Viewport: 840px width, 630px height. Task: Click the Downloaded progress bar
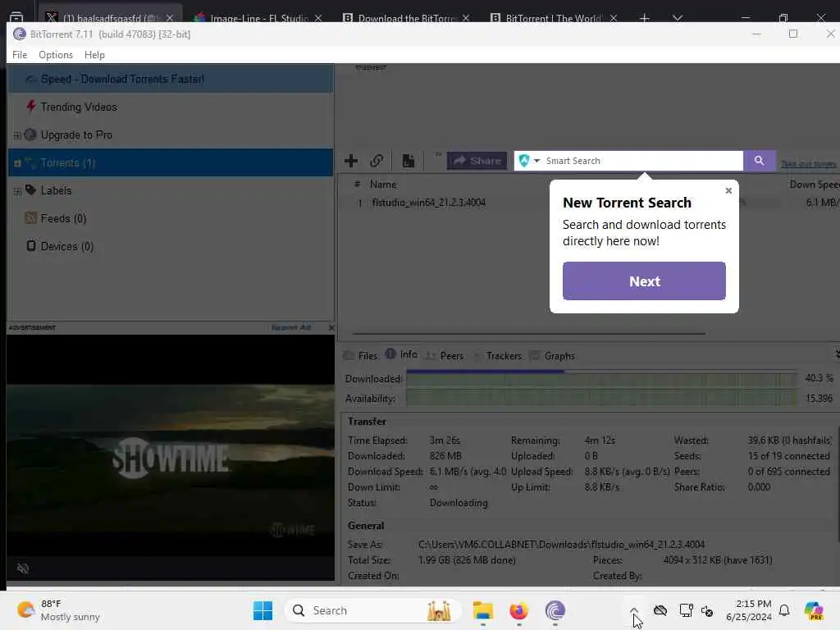point(601,379)
